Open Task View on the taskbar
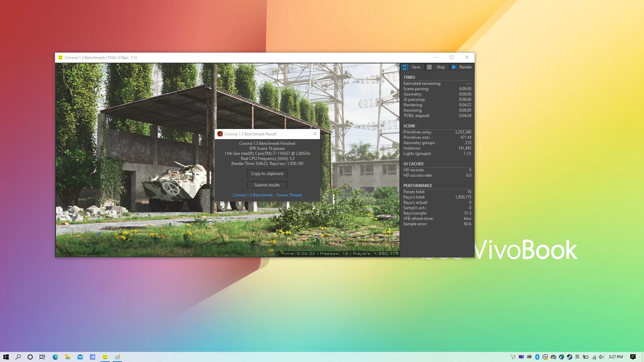644x362 pixels. click(x=42, y=357)
